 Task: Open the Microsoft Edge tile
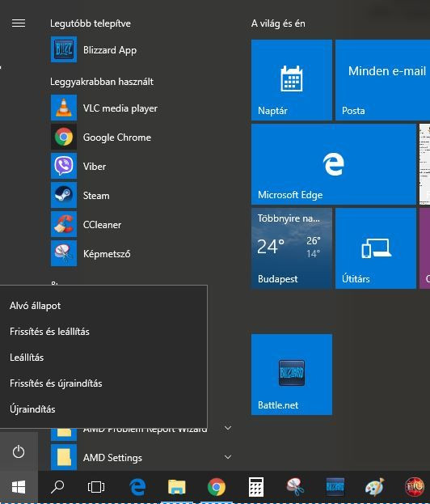(334, 164)
